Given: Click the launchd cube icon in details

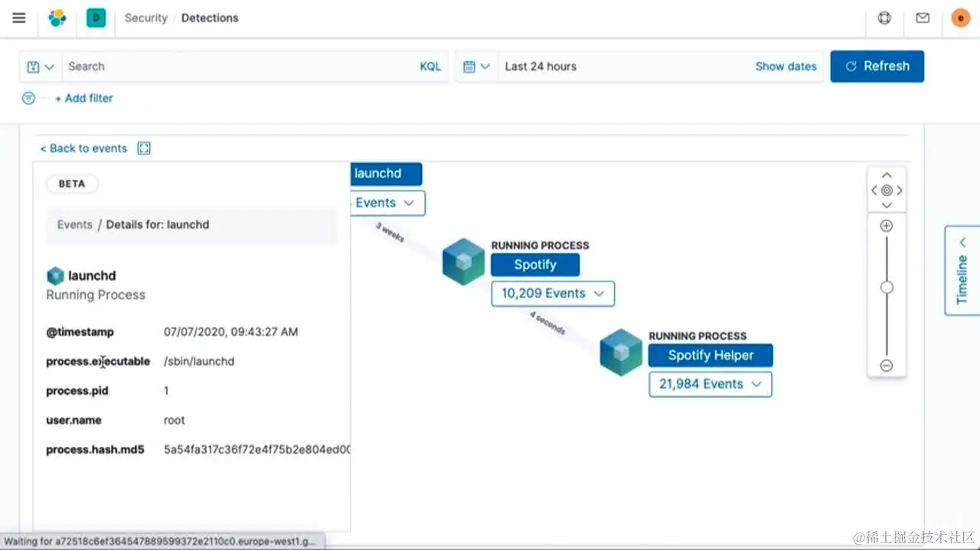Looking at the screenshot, I should [x=55, y=275].
